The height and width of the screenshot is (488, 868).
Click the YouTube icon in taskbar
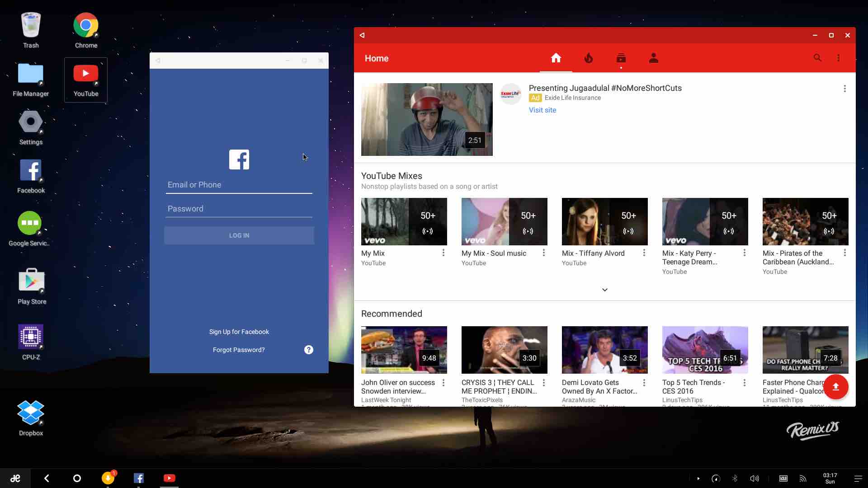pyautogui.click(x=169, y=477)
